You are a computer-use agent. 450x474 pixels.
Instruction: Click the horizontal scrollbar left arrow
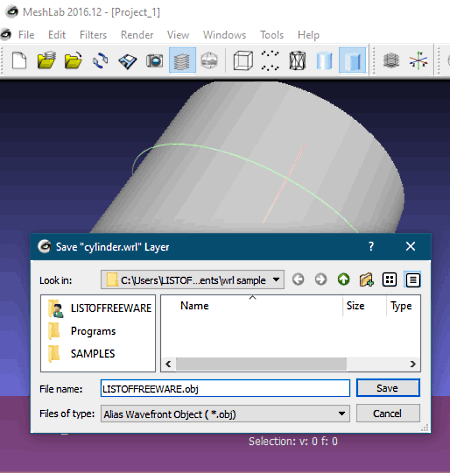point(169,364)
